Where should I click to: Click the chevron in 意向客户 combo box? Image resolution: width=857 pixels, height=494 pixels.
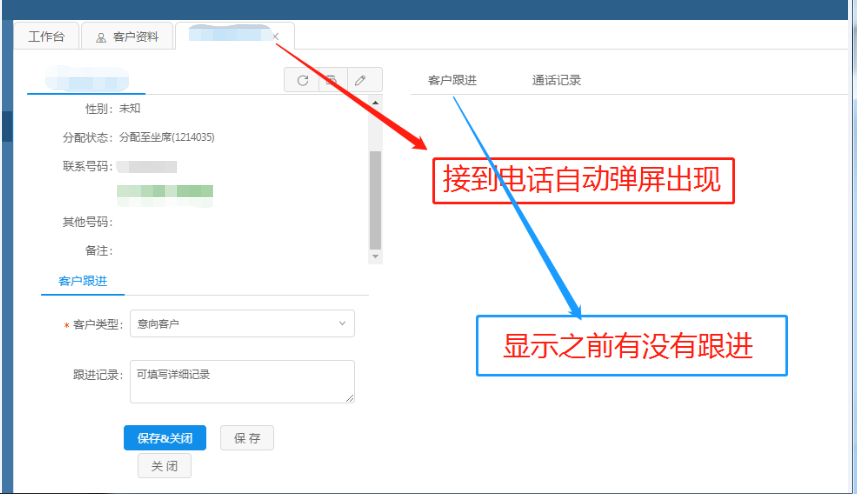pos(342,324)
